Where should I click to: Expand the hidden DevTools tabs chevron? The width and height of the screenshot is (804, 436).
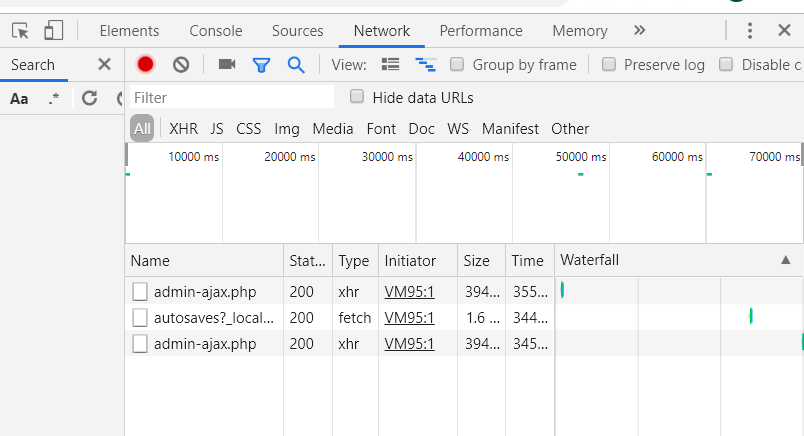coord(640,30)
